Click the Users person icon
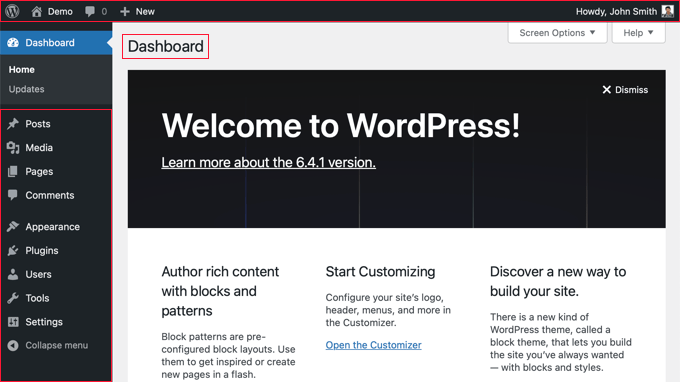This screenshot has width=680, height=382. pyautogui.click(x=13, y=274)
